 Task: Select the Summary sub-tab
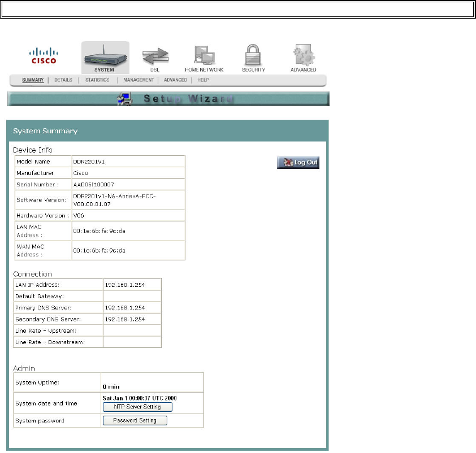pyautogui.click(x=33, y=80)
